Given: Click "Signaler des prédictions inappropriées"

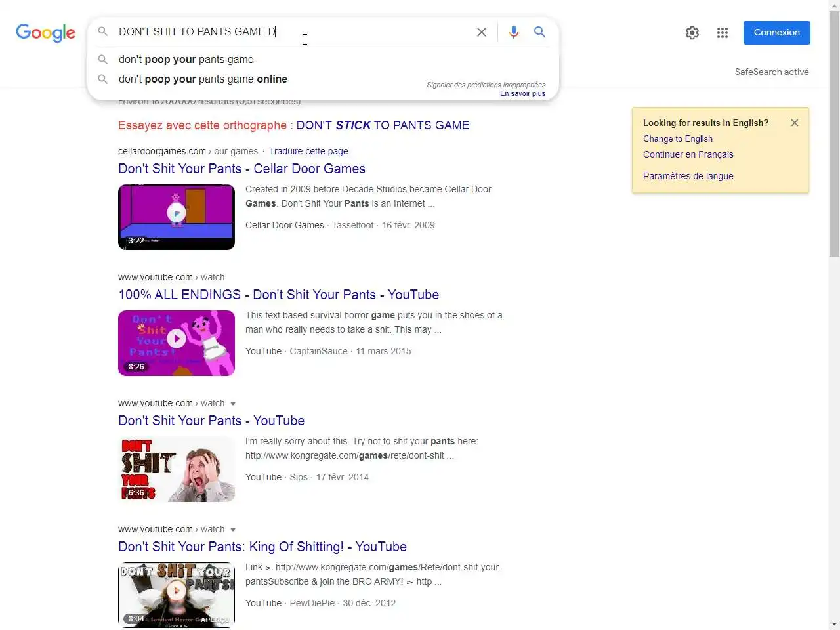Looking at the screenshot, I should point(486,85).
